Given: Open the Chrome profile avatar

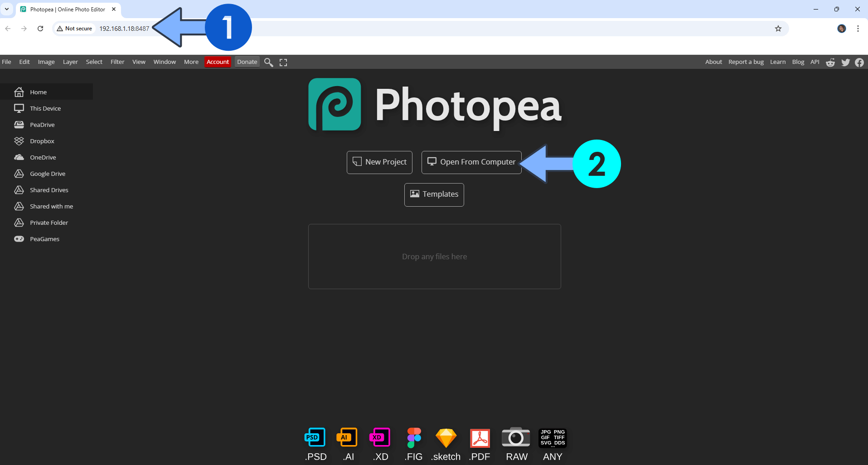Looking at the screenshot, I should pos(842,29).
